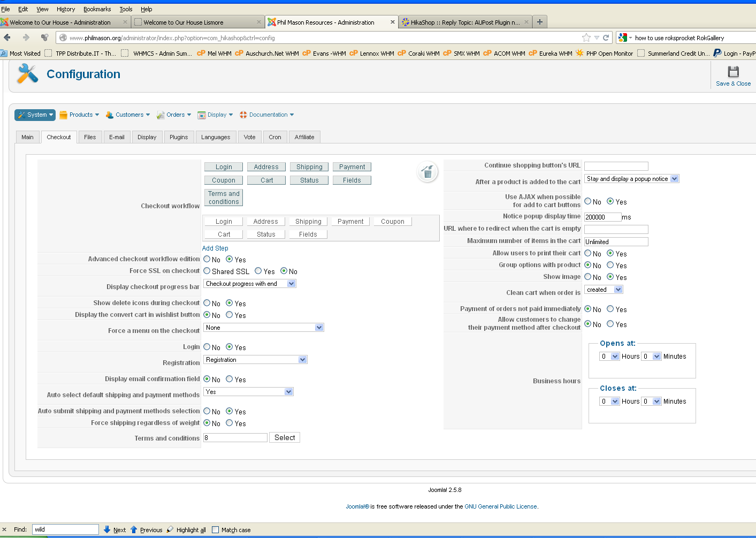Click the checkout workflow trash bin icon
The image size is (756, 538).
click(x=427, y=172)
